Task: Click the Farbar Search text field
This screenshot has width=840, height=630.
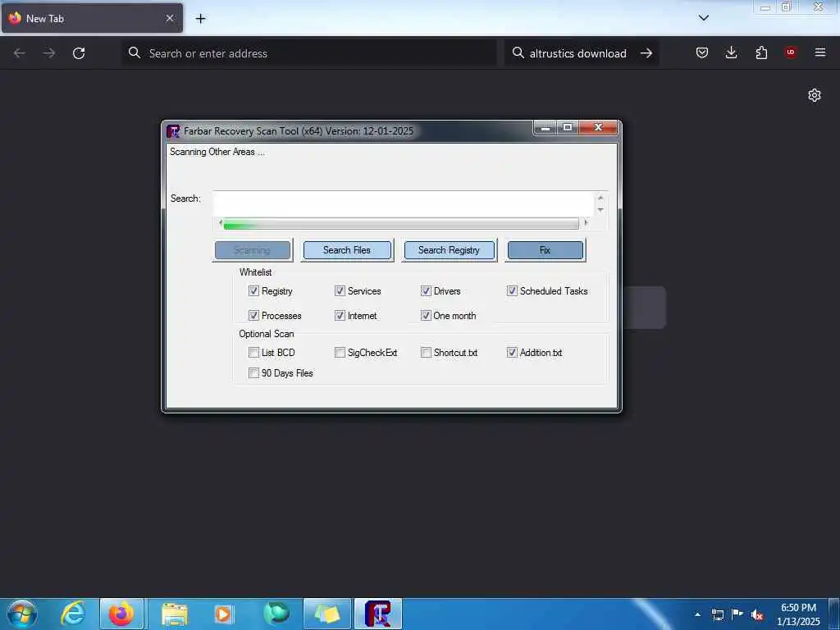Action: (403, 204)
